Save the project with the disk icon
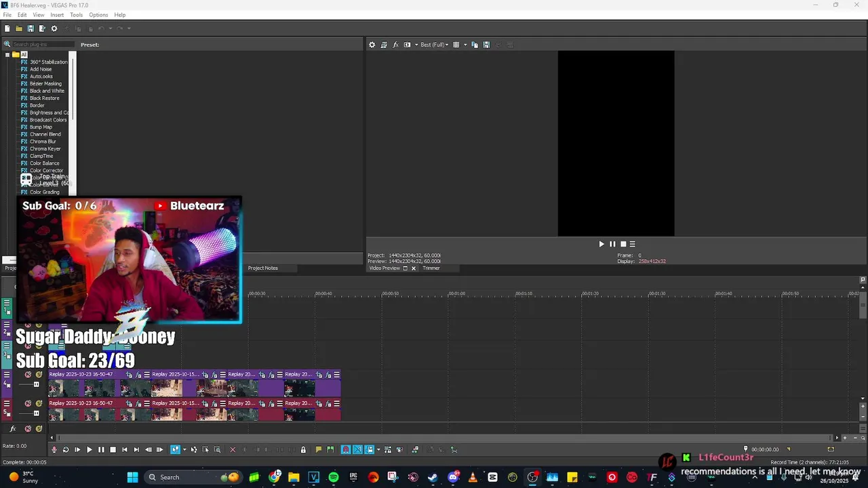 pyautogui.click(x=31, y=28)
